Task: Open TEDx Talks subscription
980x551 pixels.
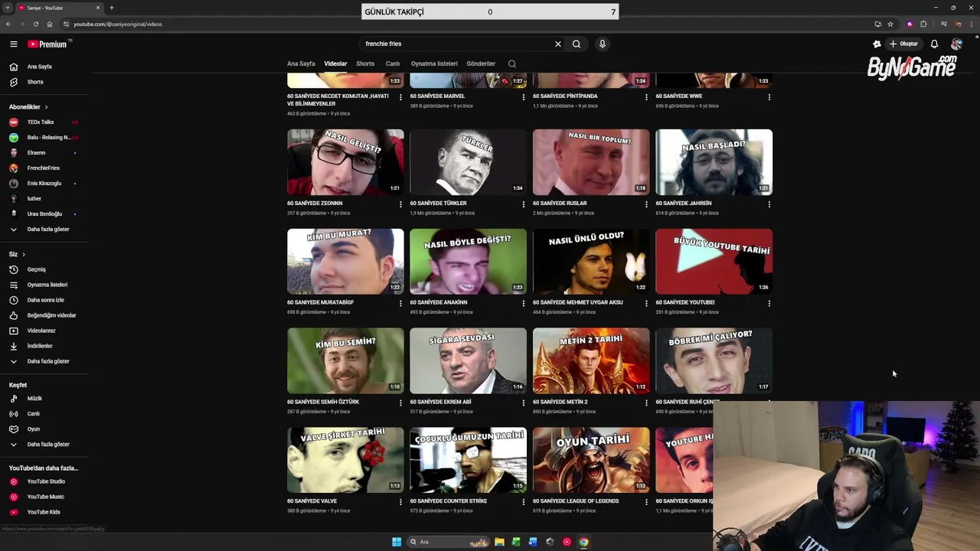Action: [x=41, y=122]
